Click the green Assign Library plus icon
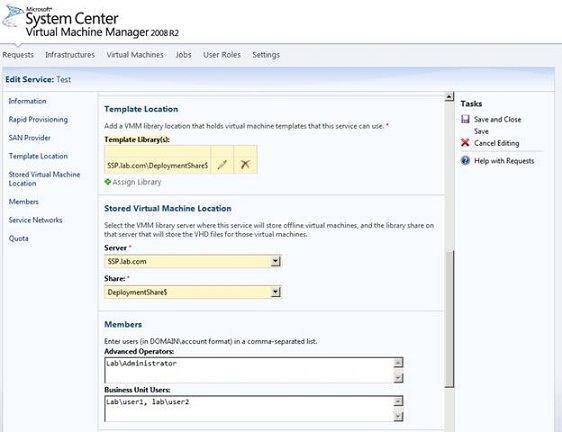The width and height of the screenshot is (562, 432). [x=108, y=182]
